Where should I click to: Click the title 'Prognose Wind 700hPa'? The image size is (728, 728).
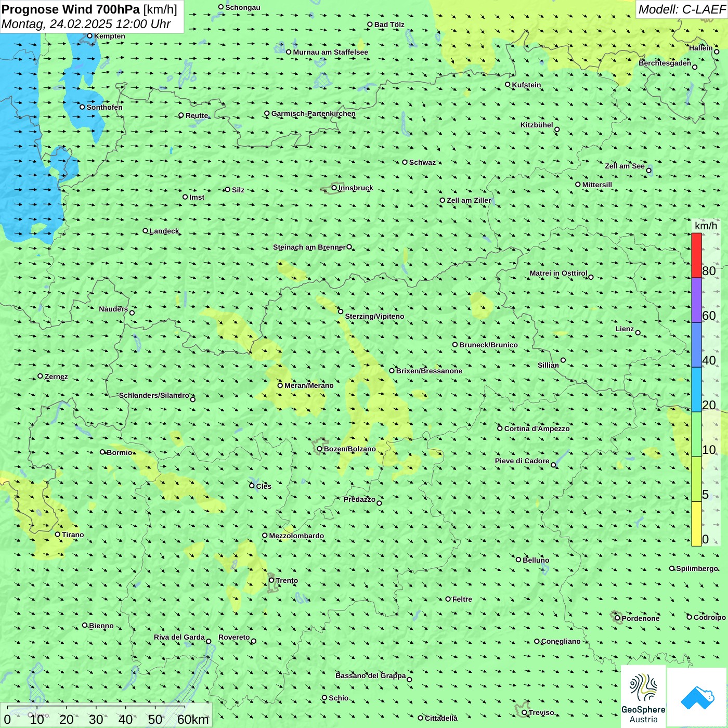[71, 9]
